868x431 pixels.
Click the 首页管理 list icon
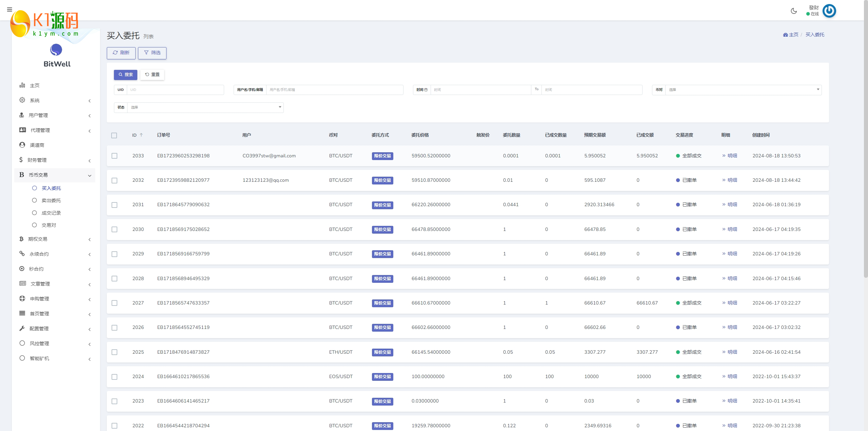coord(22,313)
